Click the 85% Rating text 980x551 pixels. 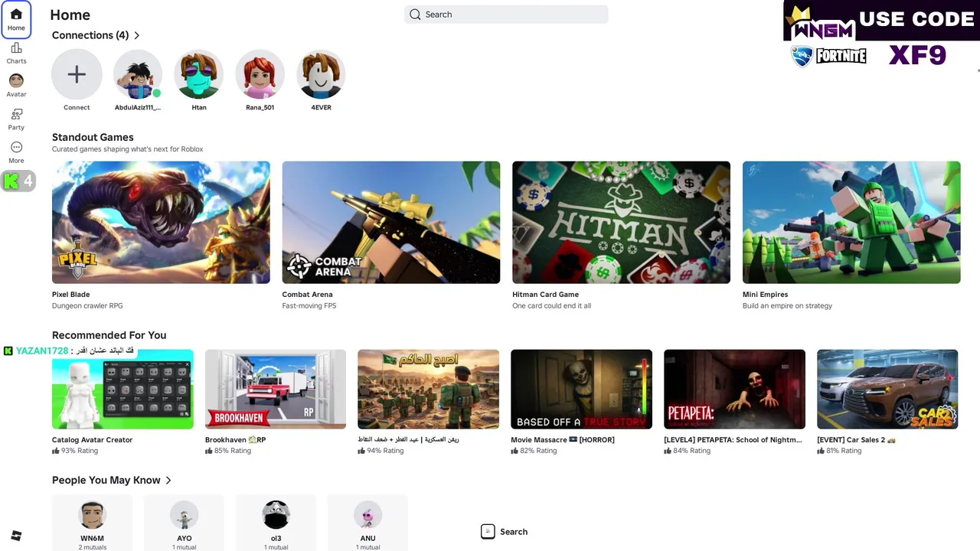coord(233,452)
